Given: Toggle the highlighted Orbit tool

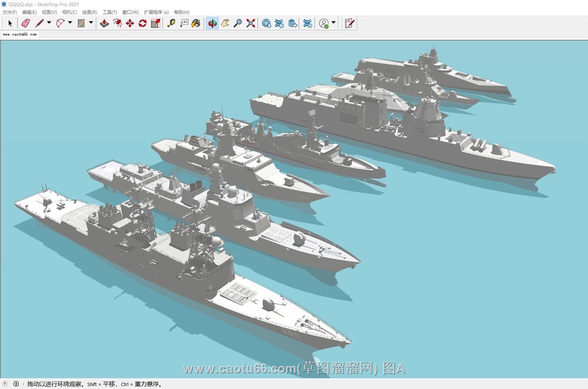Looking at the screenshot, I should click(x=212, y=23).
